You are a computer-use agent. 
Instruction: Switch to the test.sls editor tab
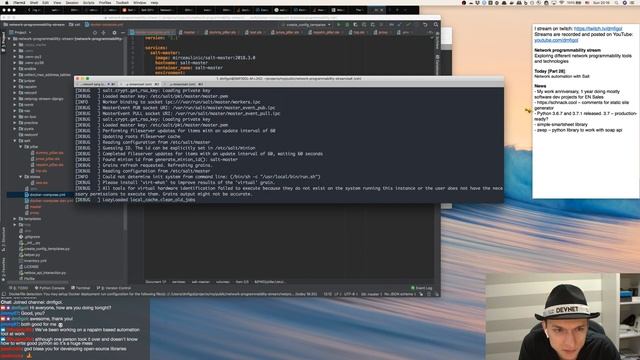(x=254, y=32)
